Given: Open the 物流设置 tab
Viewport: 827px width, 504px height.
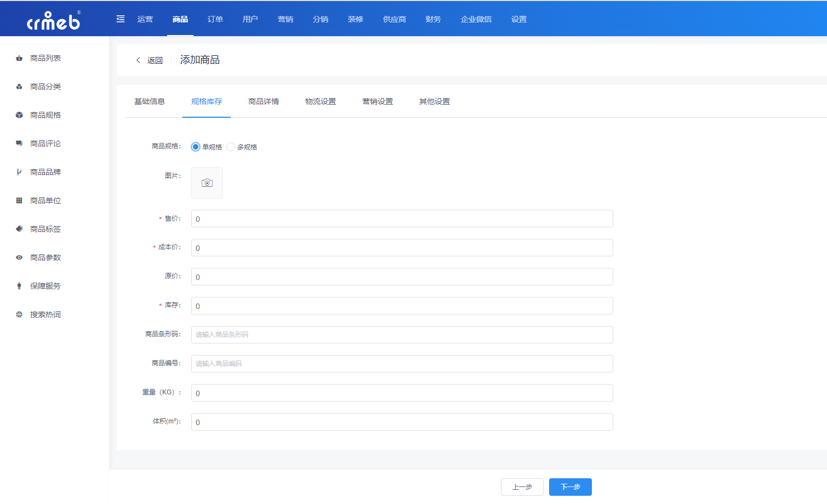Looking at the screenshot, I should pyautogui.click(x=321, y=101).
